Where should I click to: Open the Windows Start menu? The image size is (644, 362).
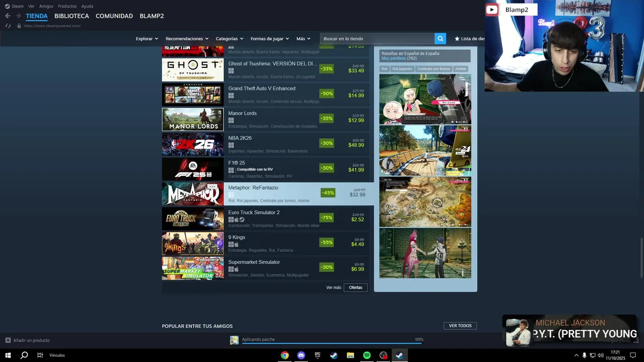pos(8,355)
